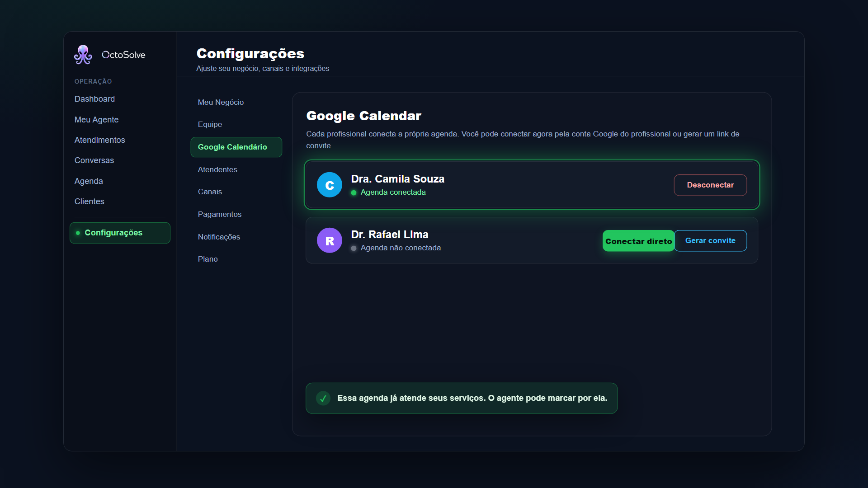
Task: Click the gray status dot beside Agenda não conectada
Action: [x=354, y=248]
